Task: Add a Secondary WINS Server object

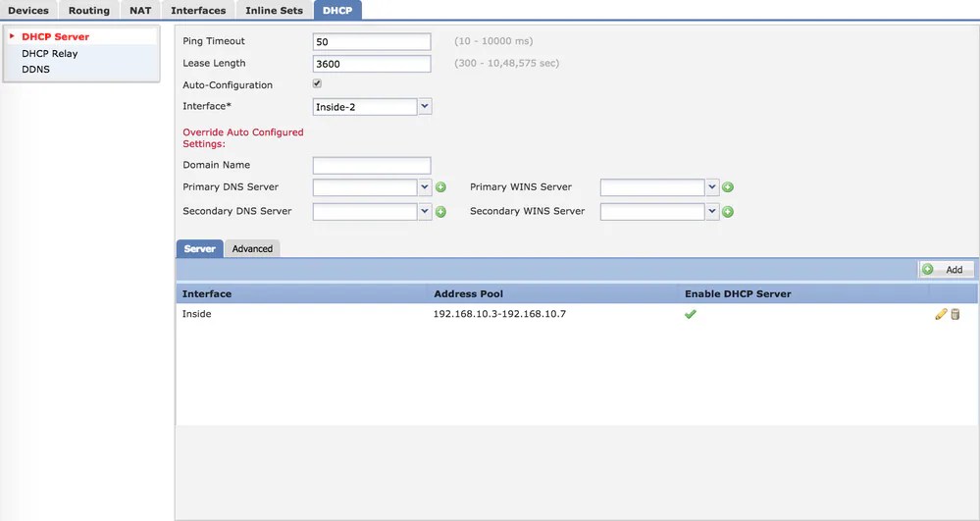Action: tap(728, 212)
